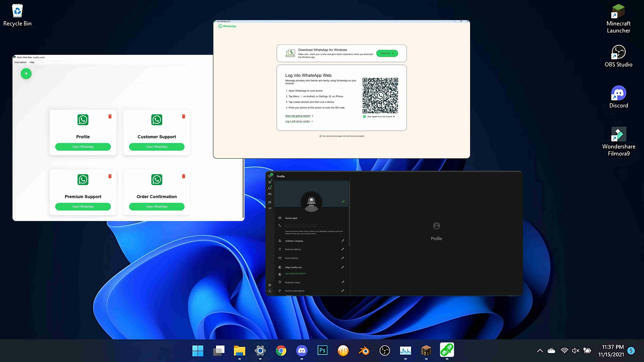Toggle the Stay logged in on this browser checkbox
Image resolution: width=644 pixels, height=362 pixels.
[x=365, y=116]
